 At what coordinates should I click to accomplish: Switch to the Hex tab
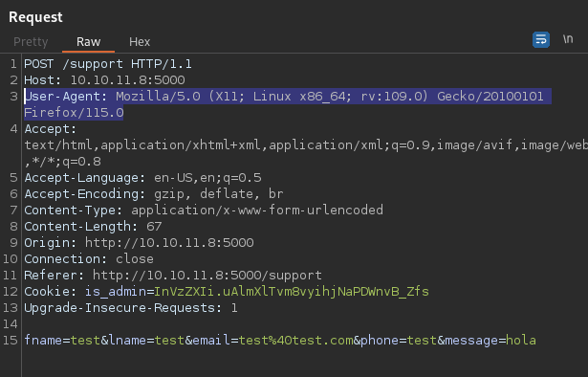pyautogui.click(x=140, y=42)
